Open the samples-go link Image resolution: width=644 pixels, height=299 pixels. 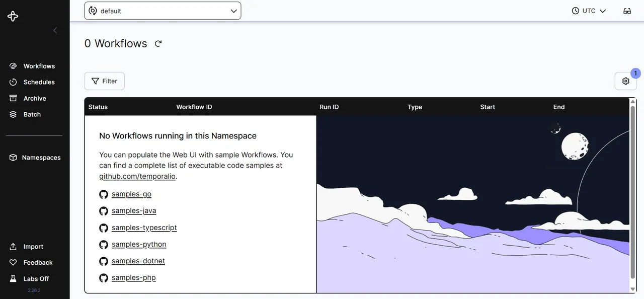click(x=131, y=194)
